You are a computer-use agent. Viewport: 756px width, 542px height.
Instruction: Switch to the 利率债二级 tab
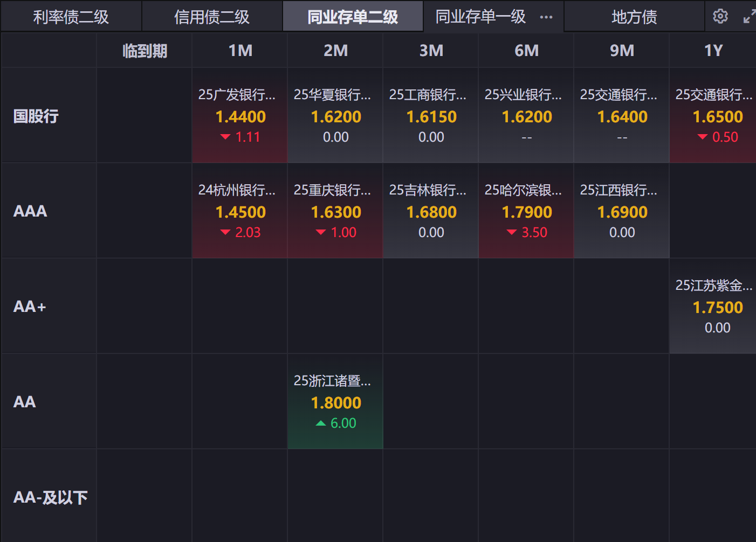(x=71, y=17)
